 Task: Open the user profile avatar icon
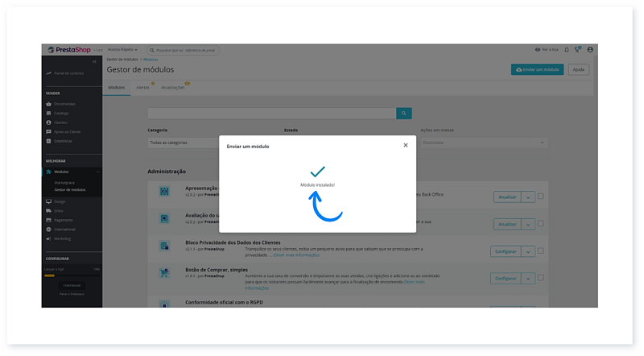point(590,50)
